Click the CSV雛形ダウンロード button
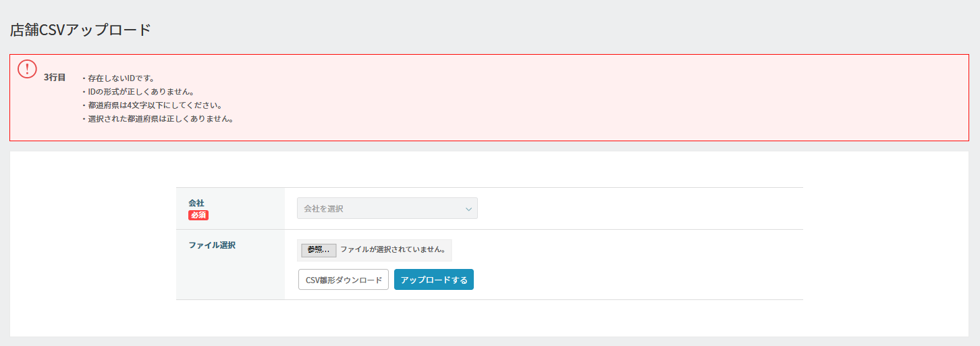Viewport: 980px width, 346px height. [344, 280]
